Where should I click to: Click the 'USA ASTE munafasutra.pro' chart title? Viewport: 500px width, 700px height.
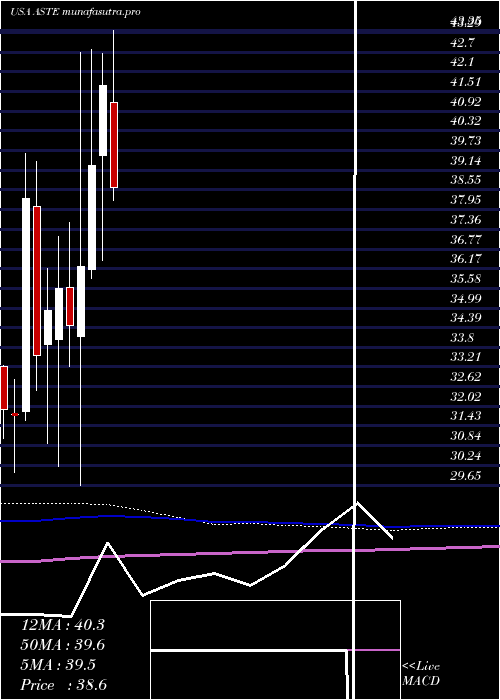coord(75,12)
